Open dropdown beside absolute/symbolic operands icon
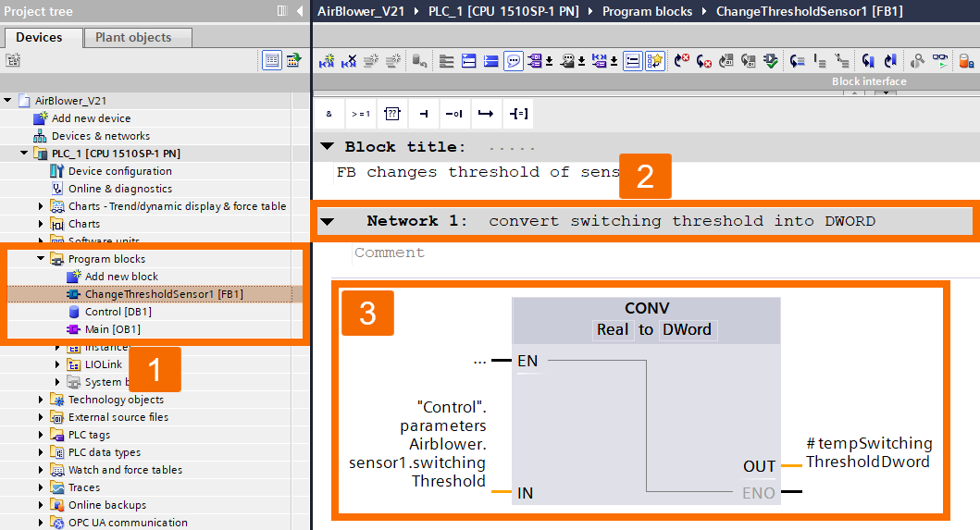Image resolution: width=980 pixels, height=530 pixels. click(550, 61)
